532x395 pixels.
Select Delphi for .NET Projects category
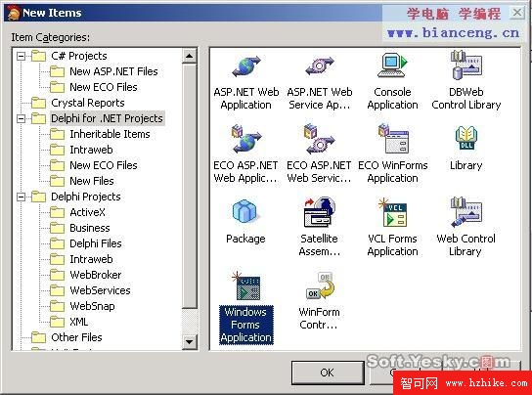107,118
